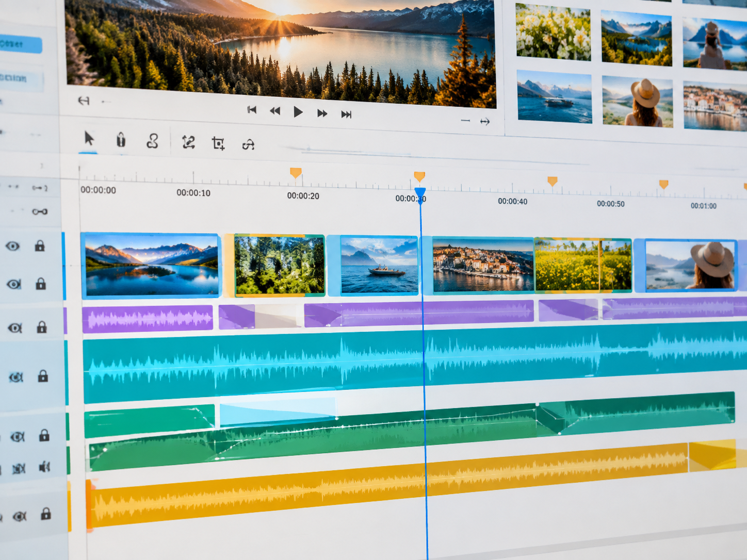The image size is (747, 560).
Task: Click the curved-path tool right of the crop tool
Action: point(248,145)
